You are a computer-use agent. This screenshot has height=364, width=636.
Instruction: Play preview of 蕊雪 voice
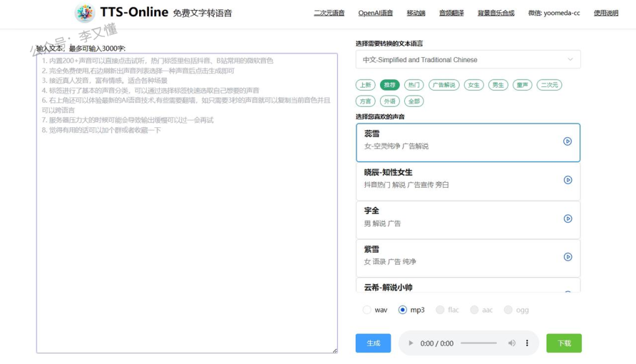point(567,141)
